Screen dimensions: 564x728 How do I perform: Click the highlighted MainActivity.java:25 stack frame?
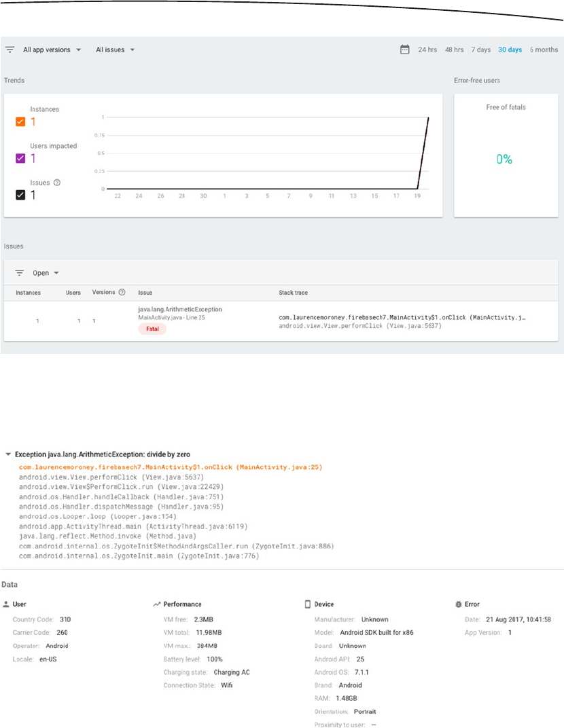[170, 467]
